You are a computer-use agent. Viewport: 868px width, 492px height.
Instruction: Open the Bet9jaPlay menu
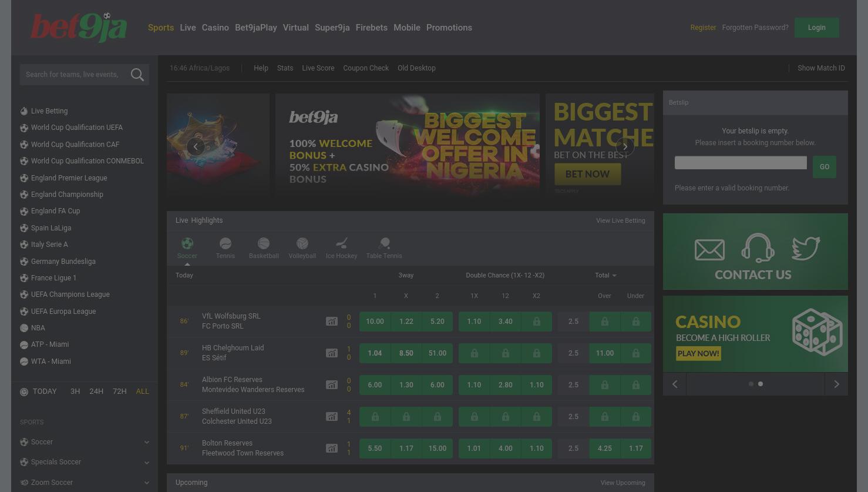pos(256,28)
